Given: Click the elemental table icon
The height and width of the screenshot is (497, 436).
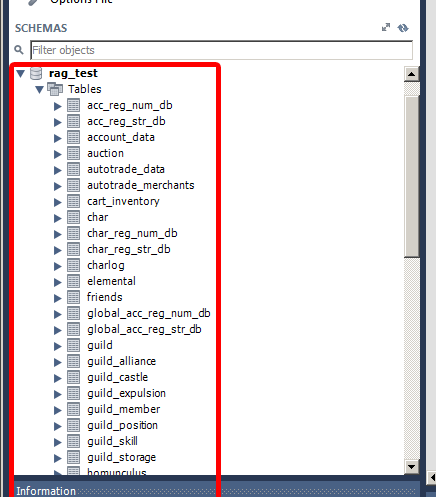Looking at the screenshot, I should pos(73,281).
